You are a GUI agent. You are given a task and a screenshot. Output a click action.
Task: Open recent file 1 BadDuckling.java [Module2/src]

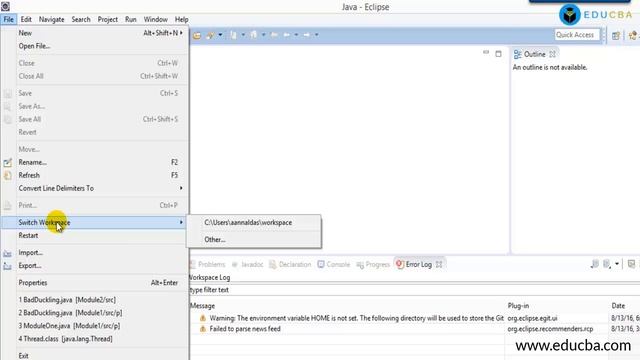tap(94, 300)
